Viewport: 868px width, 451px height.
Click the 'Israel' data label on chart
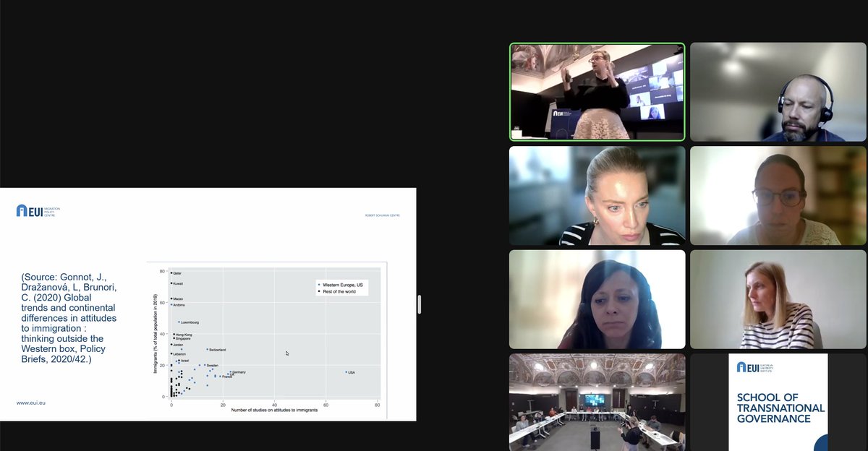click(184, 361)
